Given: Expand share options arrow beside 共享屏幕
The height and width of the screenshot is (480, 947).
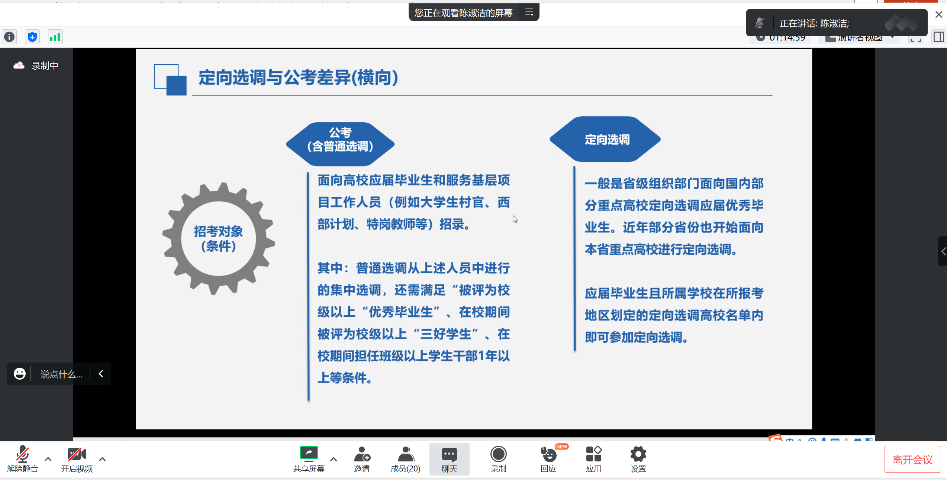Looking at the screenshot, I should (x=334, y=459).
